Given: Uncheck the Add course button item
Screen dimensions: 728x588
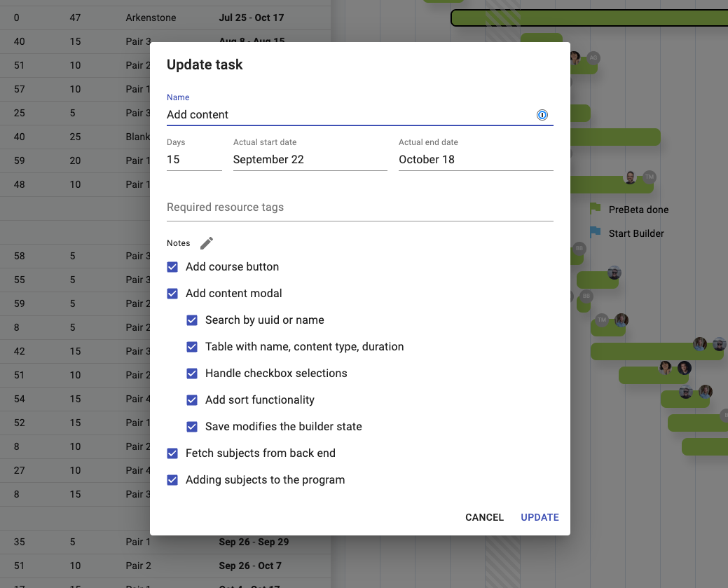Looking at the screenshot, I should click(172, 266).
